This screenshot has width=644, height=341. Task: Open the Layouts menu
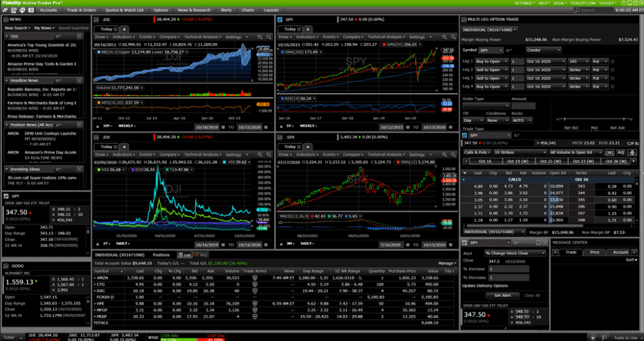point(271,10)
